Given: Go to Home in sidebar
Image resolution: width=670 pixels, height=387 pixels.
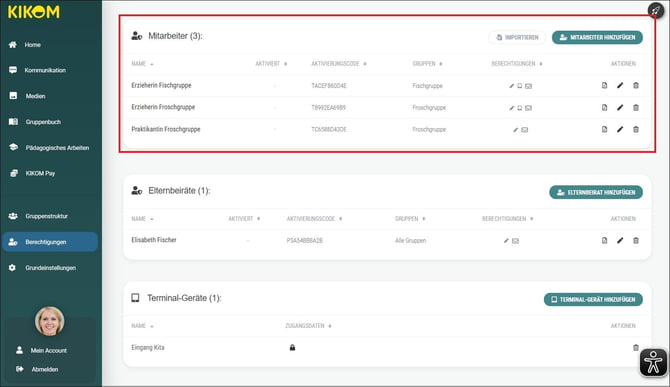Looking at the screenshot, I should 26,44.
